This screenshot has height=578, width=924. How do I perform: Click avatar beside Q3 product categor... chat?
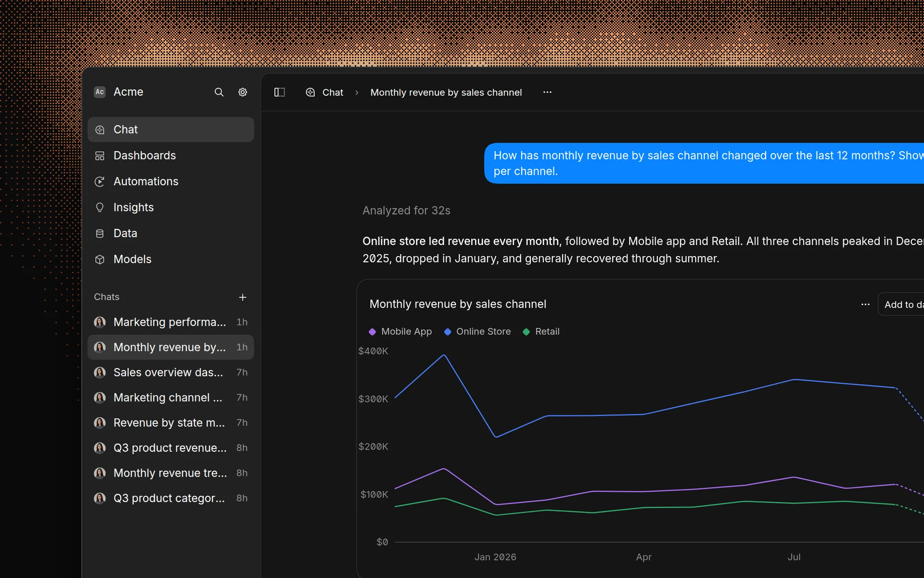tap(100, 498)
